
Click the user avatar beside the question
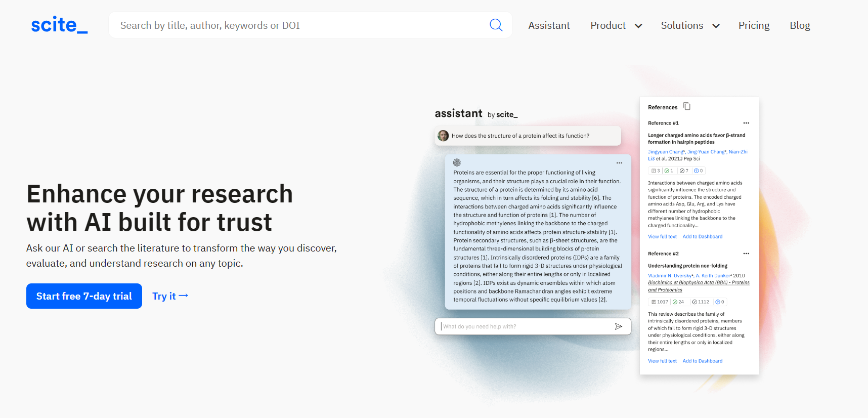coord(443,136)
